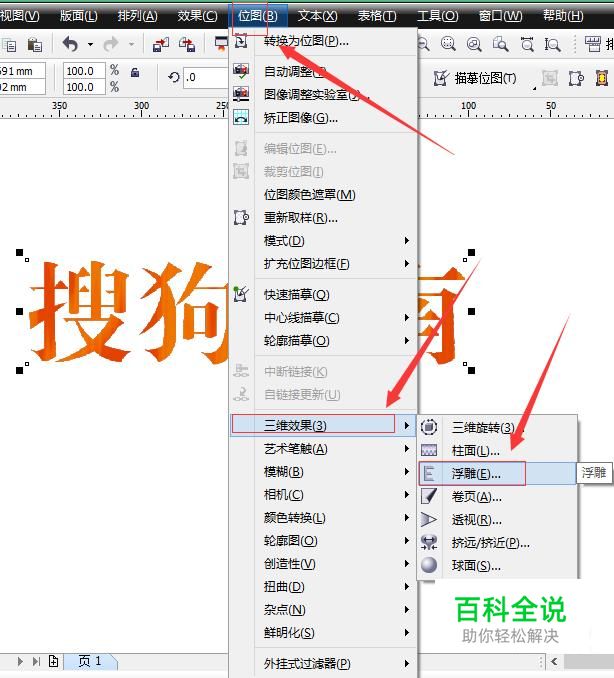Click the Import icon in toolbar
Viewport: 614px width, 678px height.
[161, 44]
